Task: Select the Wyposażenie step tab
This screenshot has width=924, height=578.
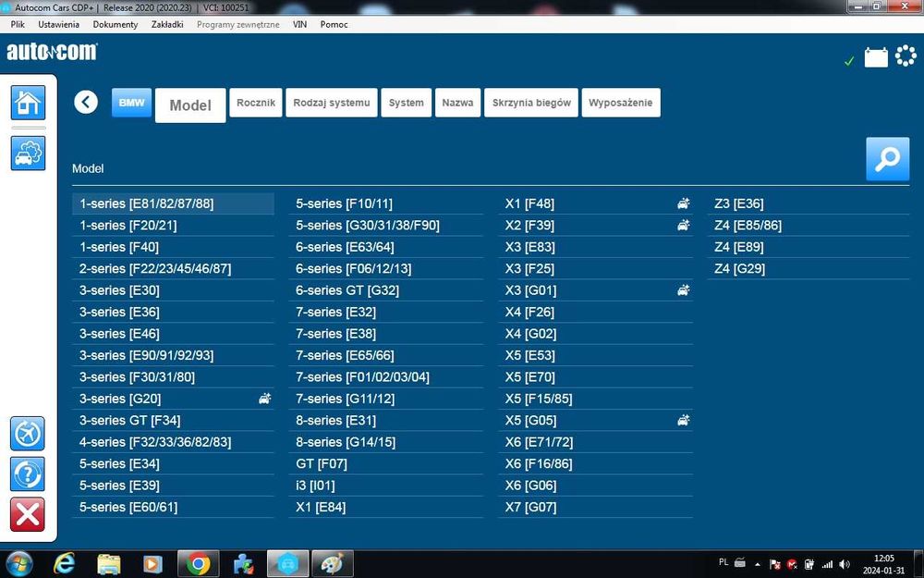Action: (621, 103)
